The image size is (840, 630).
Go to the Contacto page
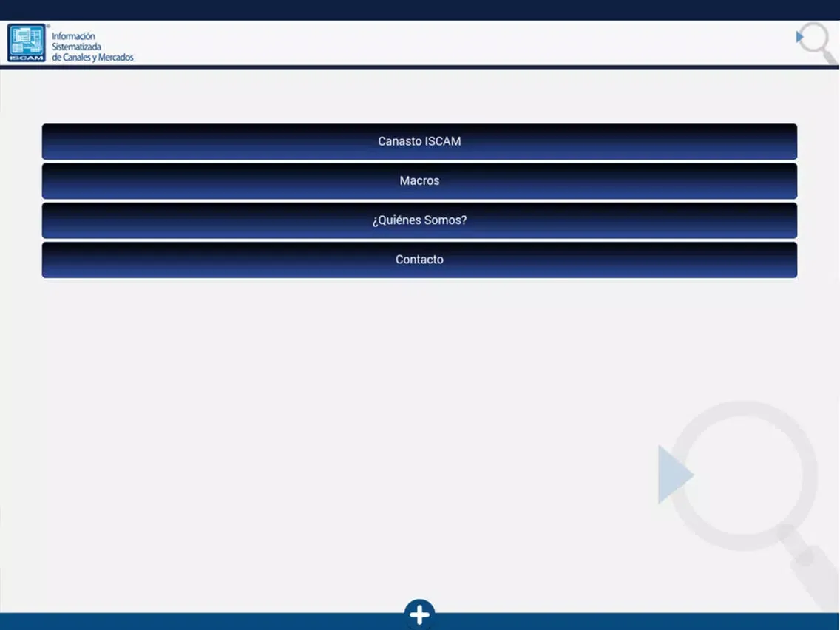[x=419, y=260]
